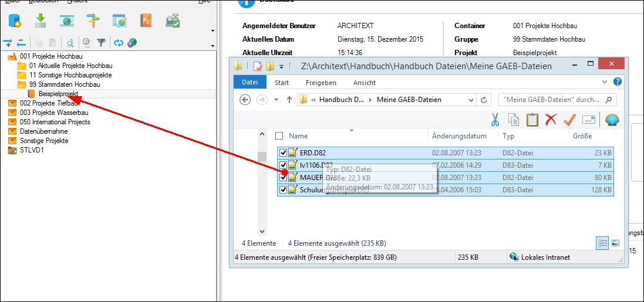Click the Explorer up-one-level arrow

pyautogui.click(x=289, y=100)
